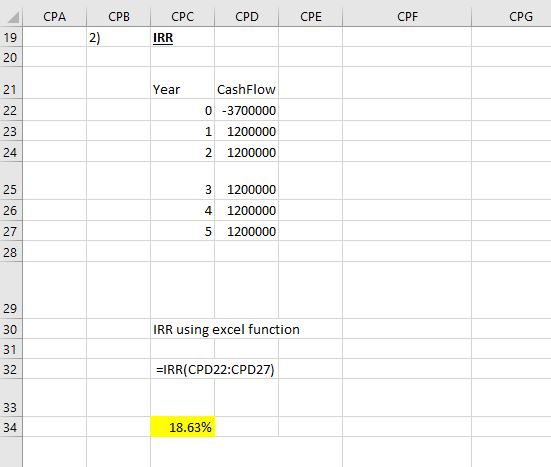Select row header 34

pyautogui.click(x=11, y=427)
